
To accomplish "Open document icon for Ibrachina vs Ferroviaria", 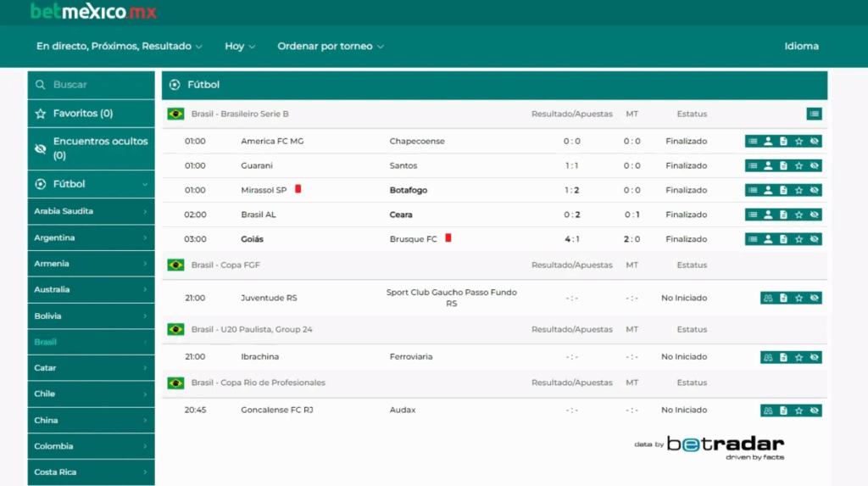I will point(783,357).
